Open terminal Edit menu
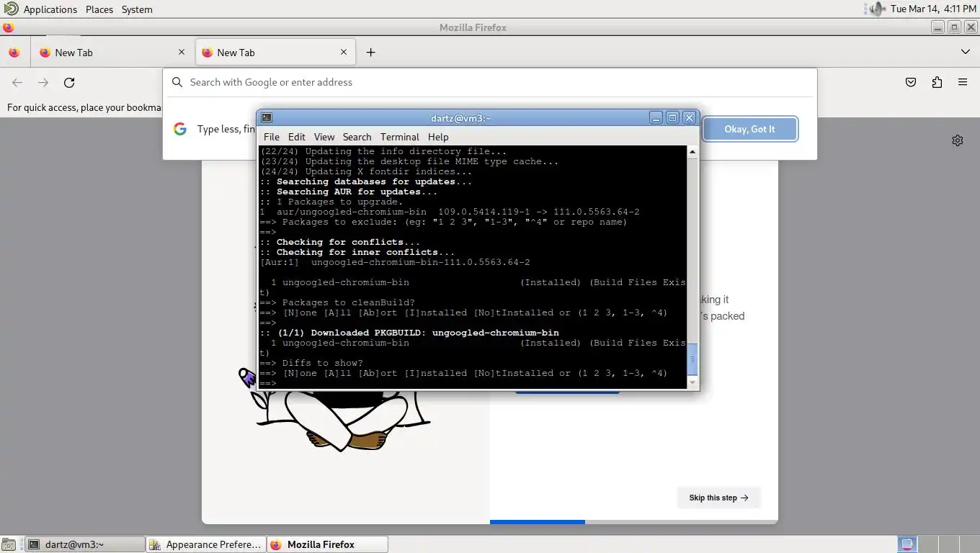Image resolution: width=980 pixels, height=553 pixels. [x=297, y=137]
